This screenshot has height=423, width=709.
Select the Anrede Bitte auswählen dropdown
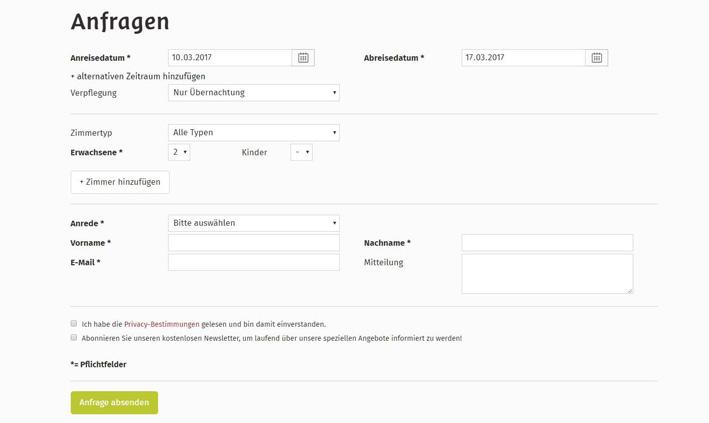(254, 223)
